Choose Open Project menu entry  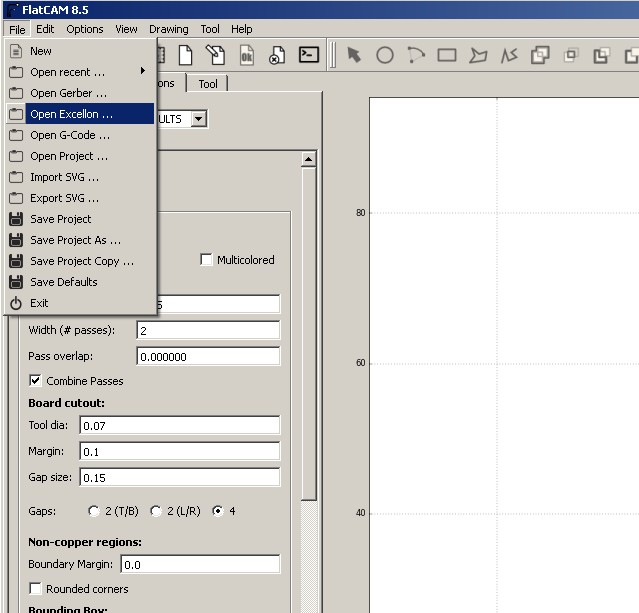81,157
